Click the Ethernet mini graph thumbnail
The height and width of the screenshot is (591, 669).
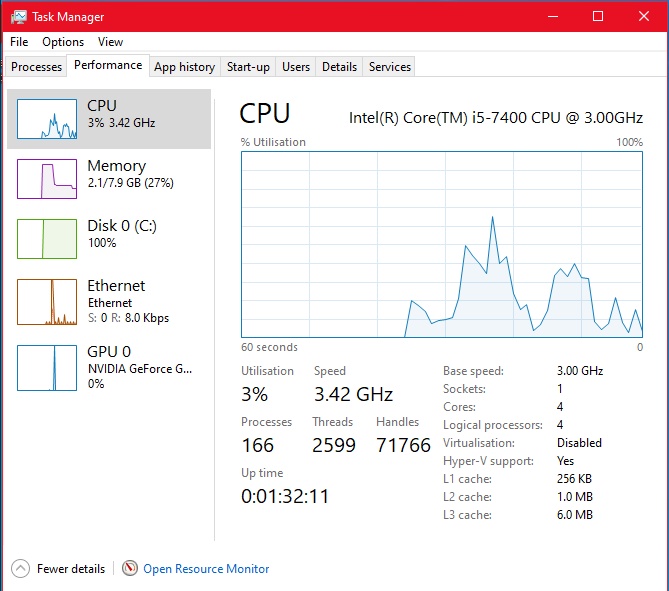pyautogui.click(x=47, y=302)
